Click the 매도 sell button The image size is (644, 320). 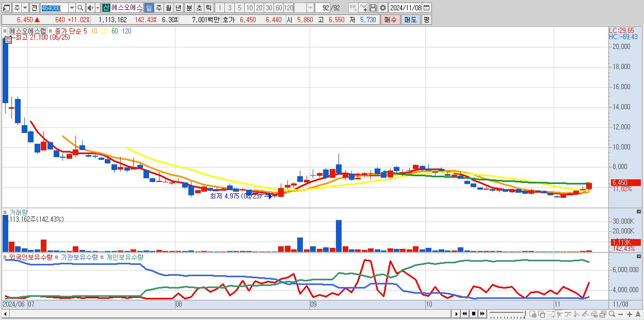pos(410,20)
